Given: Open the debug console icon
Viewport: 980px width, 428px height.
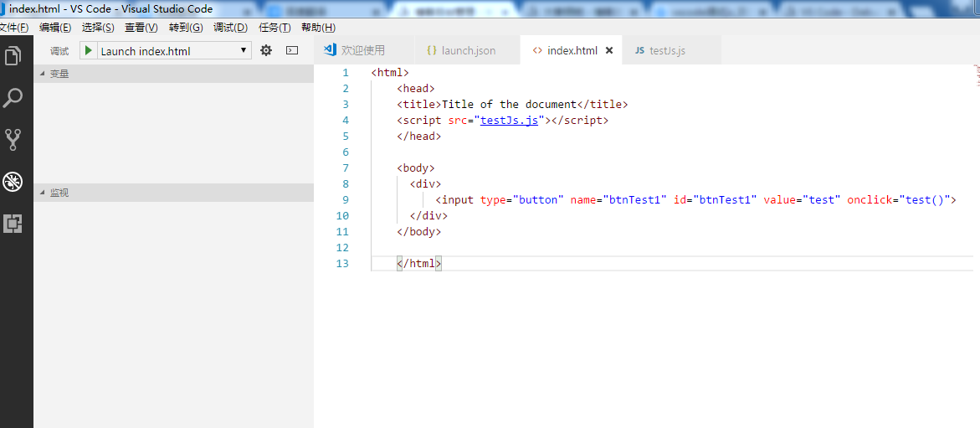Looking at the screenshot, I should (292, 51).
